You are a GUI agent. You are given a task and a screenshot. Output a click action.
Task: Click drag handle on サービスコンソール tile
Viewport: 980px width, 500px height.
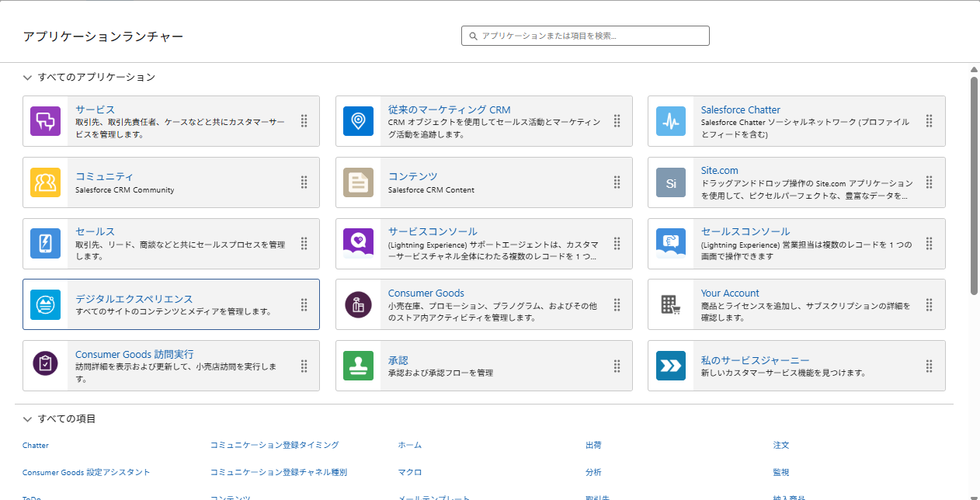pyautogui.click(x=617, y=243)
